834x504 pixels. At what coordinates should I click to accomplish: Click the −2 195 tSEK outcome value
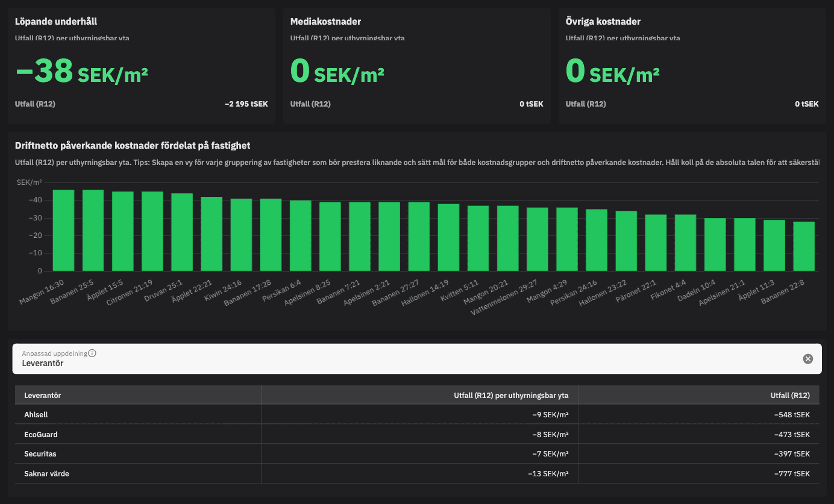pos(247,104)
